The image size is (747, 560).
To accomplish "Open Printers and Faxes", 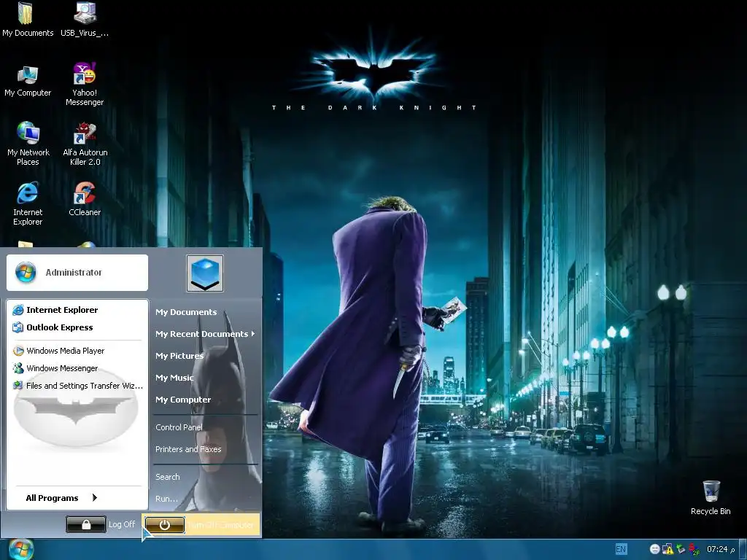I will [x=188, y=449].
